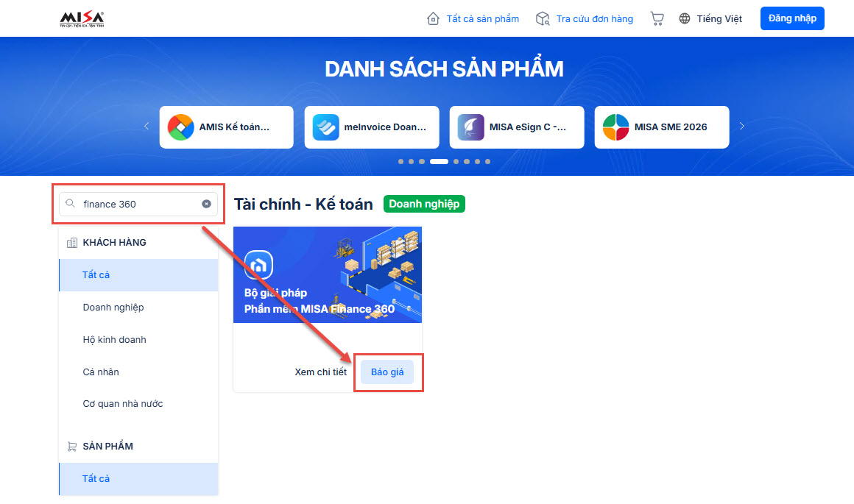This screenshot has height=504, width=854.
Task: Click the MISA SME 2026 logo icon
Action: (x=616, y=127)
